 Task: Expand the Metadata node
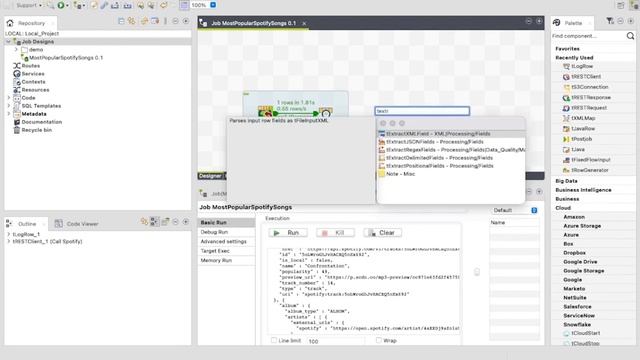pos(9,114)
